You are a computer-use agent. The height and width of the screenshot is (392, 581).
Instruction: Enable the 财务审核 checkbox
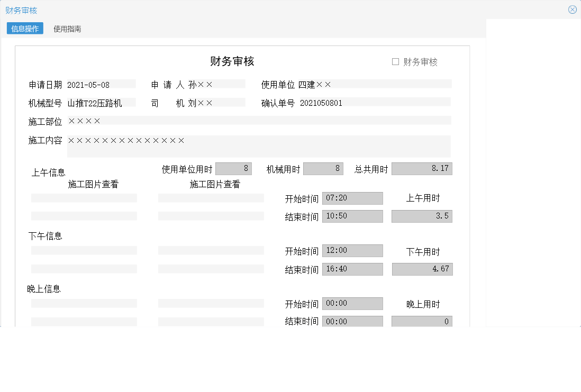pos(394,61)
